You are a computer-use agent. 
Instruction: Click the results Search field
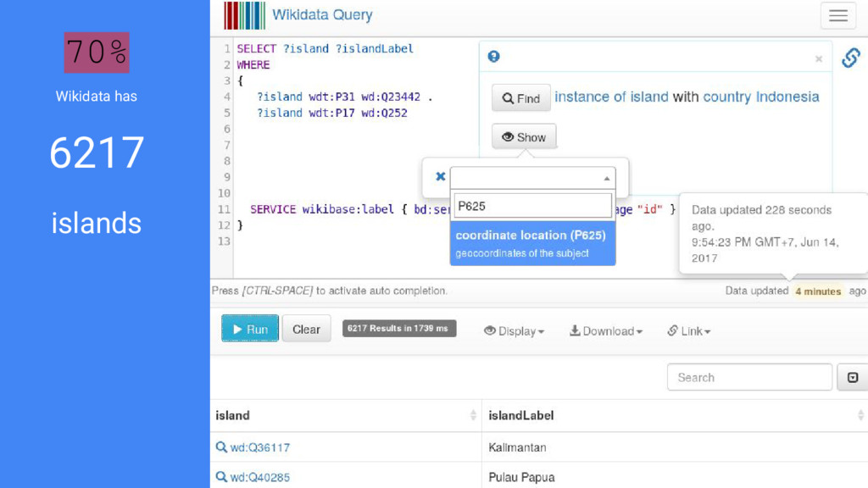tap(749, 377)
